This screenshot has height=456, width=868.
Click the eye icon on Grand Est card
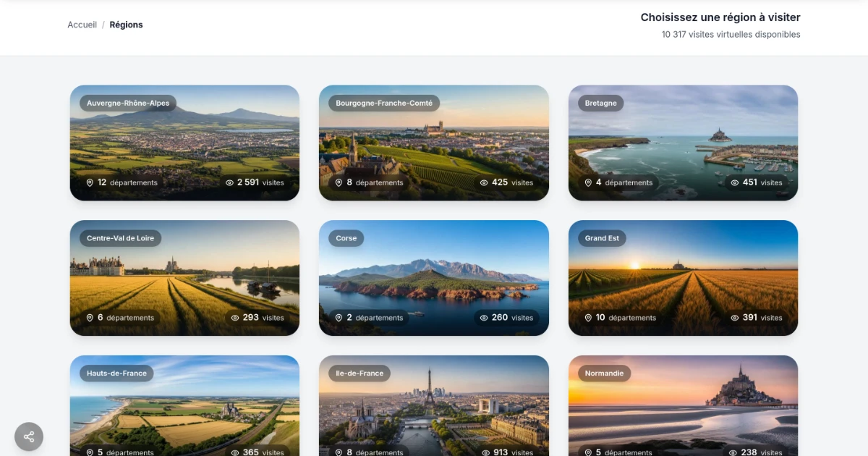pyautogui.click(x=734, y=318)
